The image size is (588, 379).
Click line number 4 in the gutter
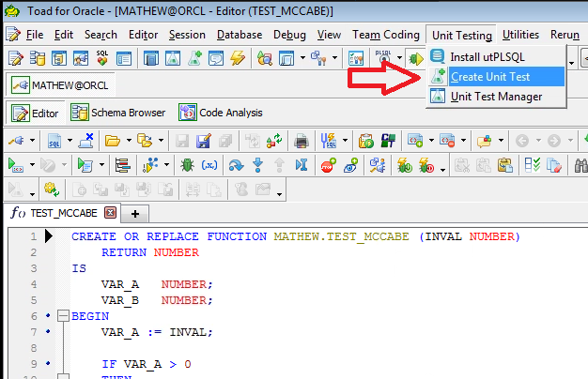34,284
